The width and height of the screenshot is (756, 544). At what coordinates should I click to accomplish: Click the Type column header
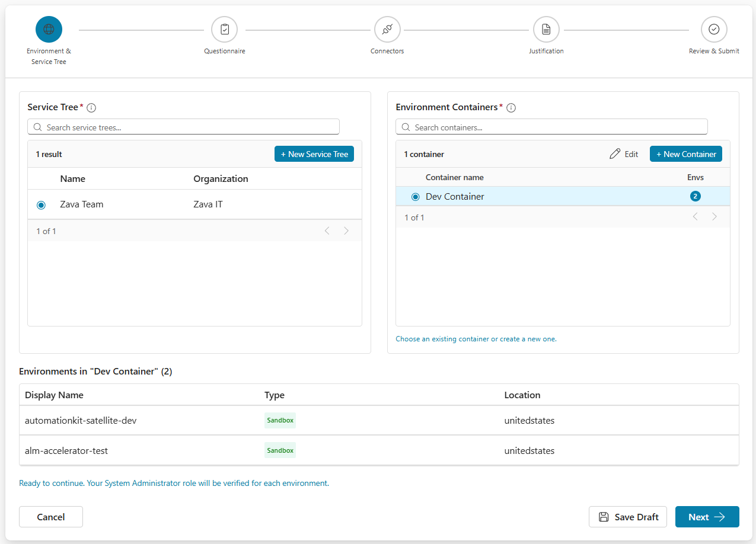pos(275,395)
